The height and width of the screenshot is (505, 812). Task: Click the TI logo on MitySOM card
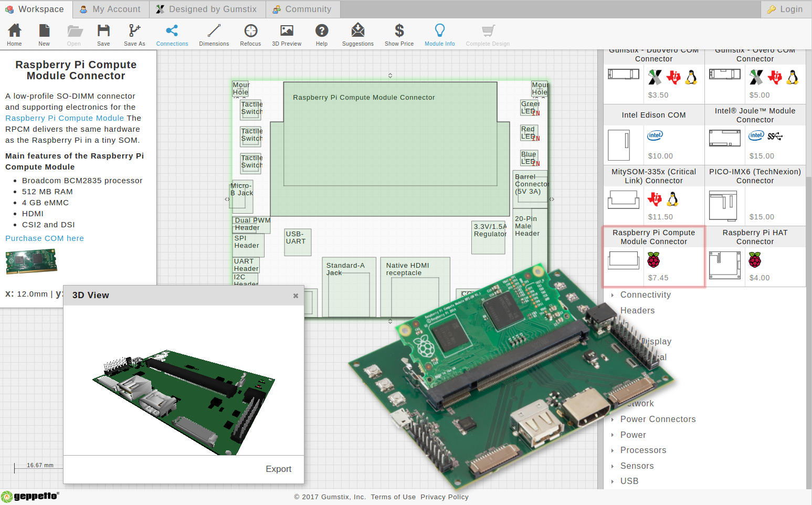click(x=655, y=199)
